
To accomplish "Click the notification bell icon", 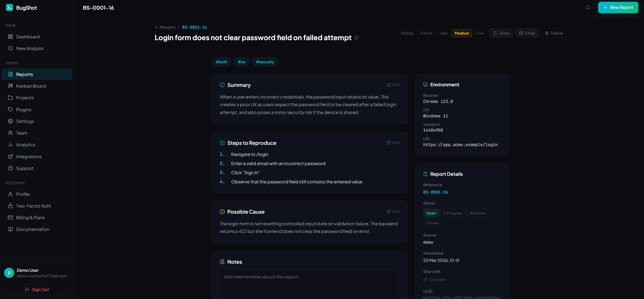I will pos(588,8).
